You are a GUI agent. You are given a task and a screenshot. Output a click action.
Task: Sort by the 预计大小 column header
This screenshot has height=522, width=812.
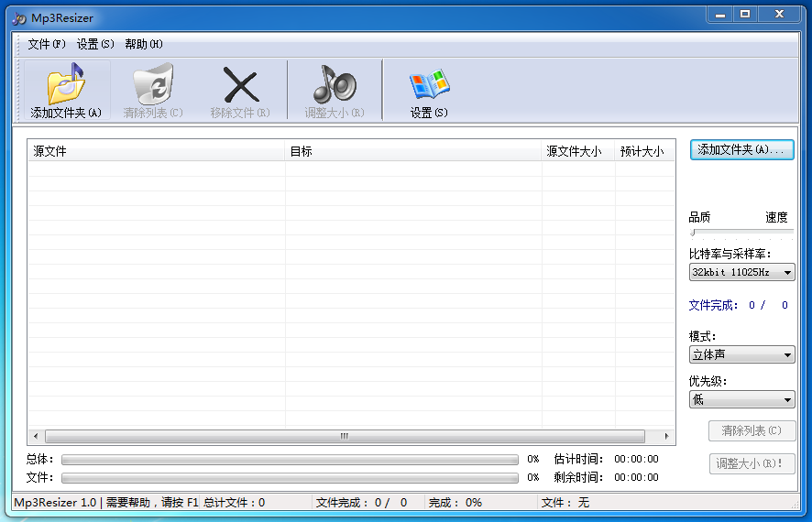[x=644, y=151]
